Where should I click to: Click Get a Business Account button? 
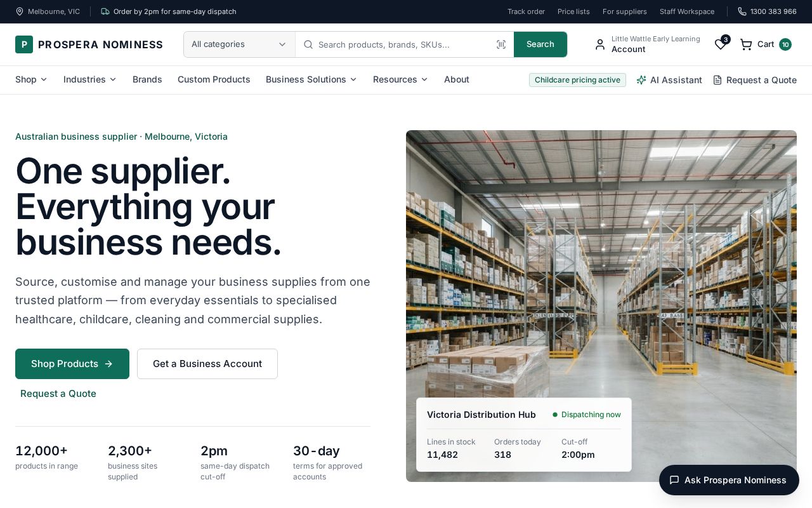(207, 364)
